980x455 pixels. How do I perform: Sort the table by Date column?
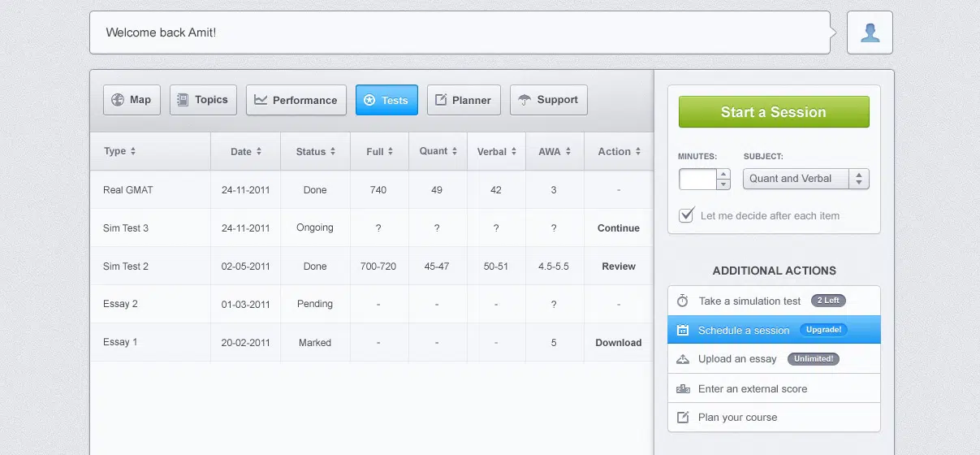tap(245, 151)
